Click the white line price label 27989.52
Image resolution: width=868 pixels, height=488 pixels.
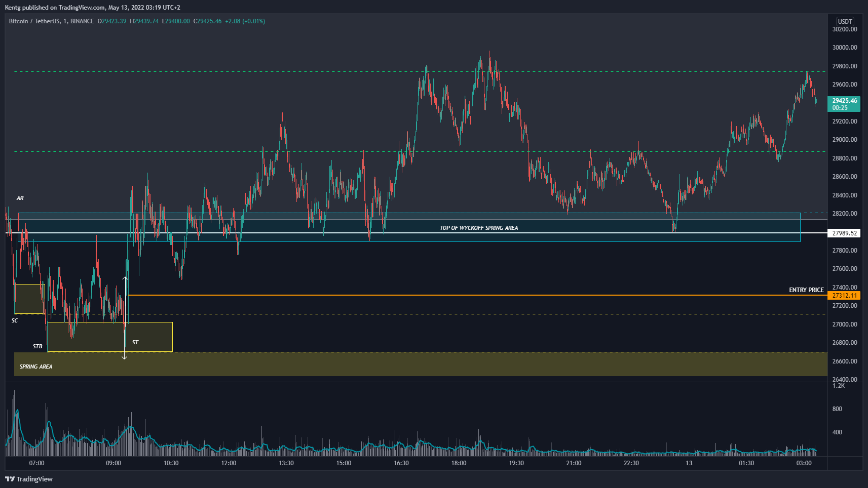click(x=844, y=233)
